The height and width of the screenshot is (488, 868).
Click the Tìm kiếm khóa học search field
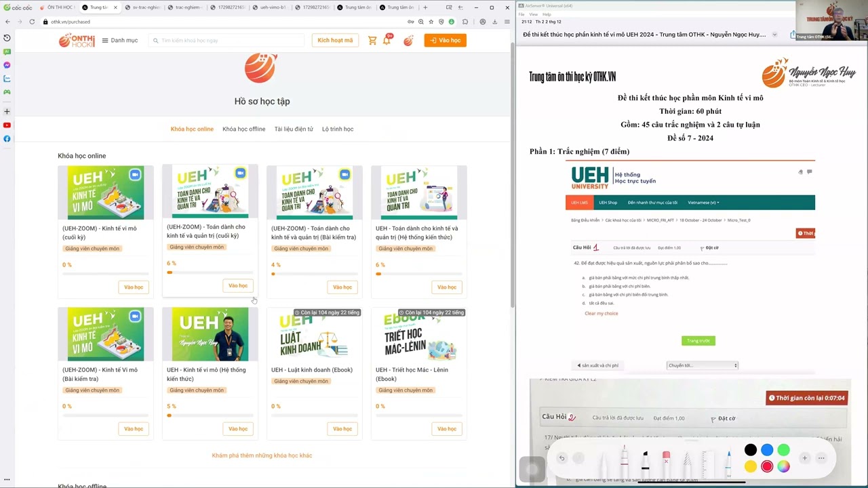pos(226,41)
